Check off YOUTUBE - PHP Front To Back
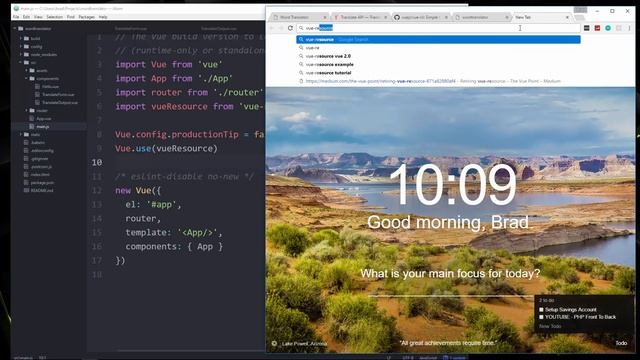The width and height of the screenshot is (640, 360). (x=541, y=317)
